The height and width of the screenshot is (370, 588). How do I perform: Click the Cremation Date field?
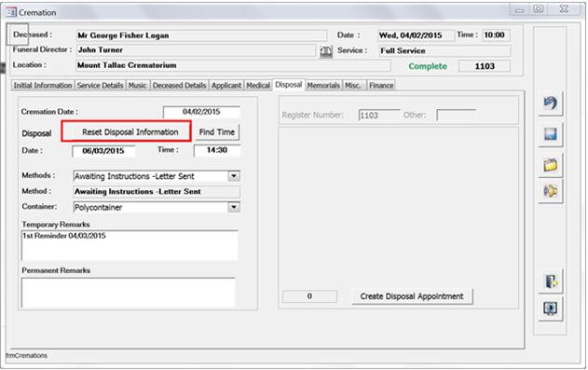tap(201, 112)
